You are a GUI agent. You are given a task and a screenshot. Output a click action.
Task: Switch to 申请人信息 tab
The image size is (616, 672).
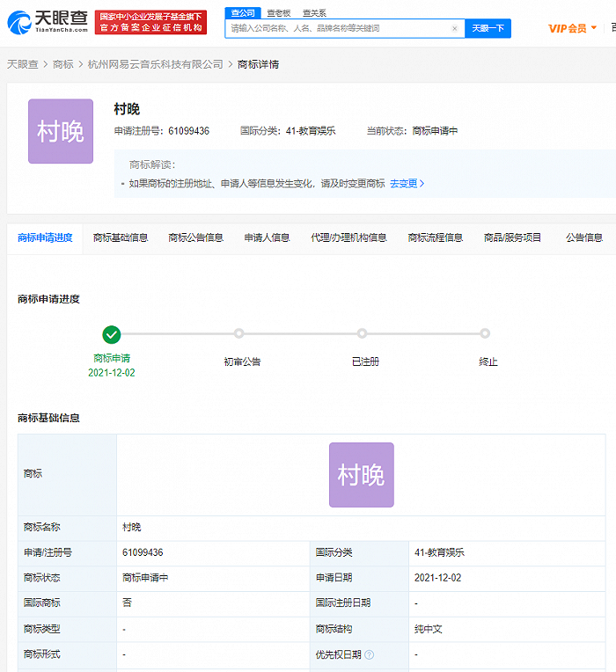tap(267, 237)
